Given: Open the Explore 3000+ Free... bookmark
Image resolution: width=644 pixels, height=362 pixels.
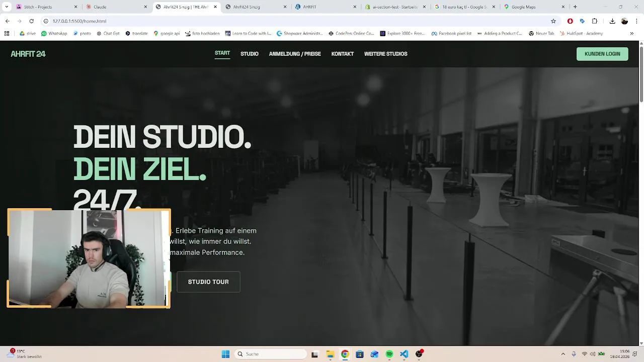Looking at the screenshot, I should click(x=403, y=34).
